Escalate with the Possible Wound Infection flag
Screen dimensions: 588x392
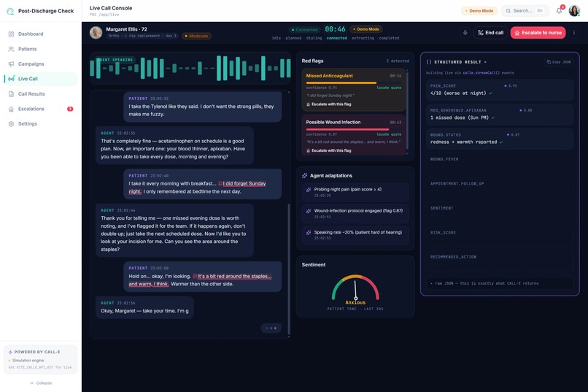point(329,150)
